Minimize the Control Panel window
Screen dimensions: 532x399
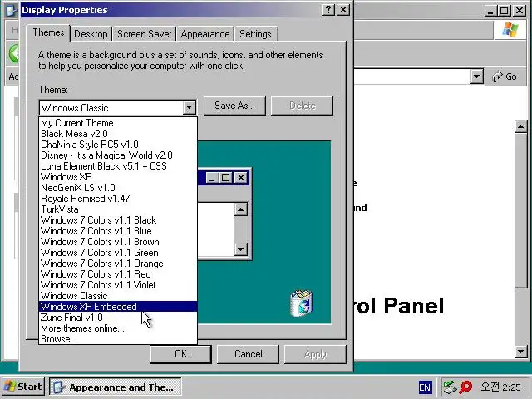(x=490, y=11)
